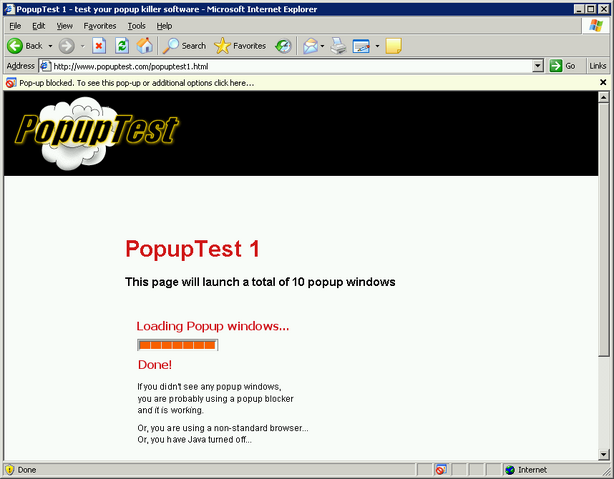Open the View menu
The width and height of the screenshot is (614, 479).
65,26
